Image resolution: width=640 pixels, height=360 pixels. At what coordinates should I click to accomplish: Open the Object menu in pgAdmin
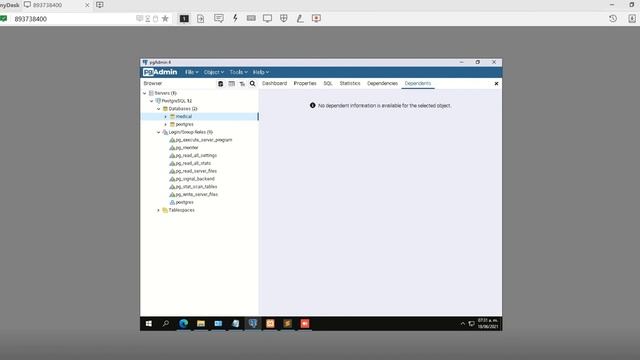[213, 72]
